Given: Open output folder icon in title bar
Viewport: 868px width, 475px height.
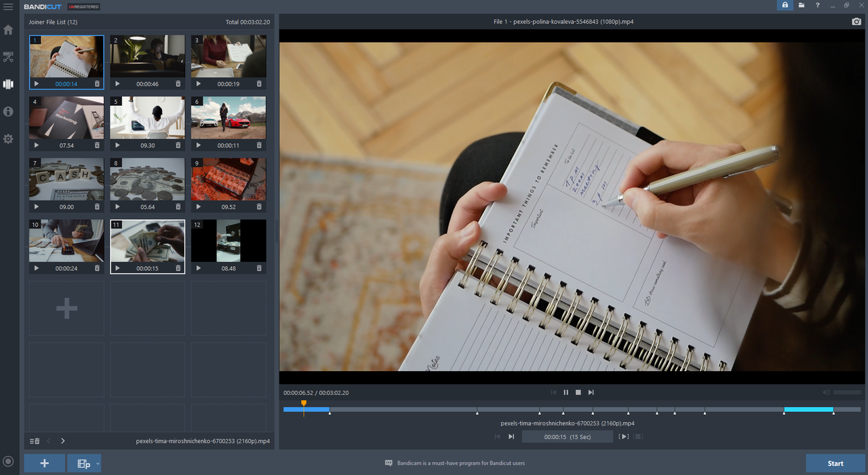Looking at the screenshot, I should 802,5.
